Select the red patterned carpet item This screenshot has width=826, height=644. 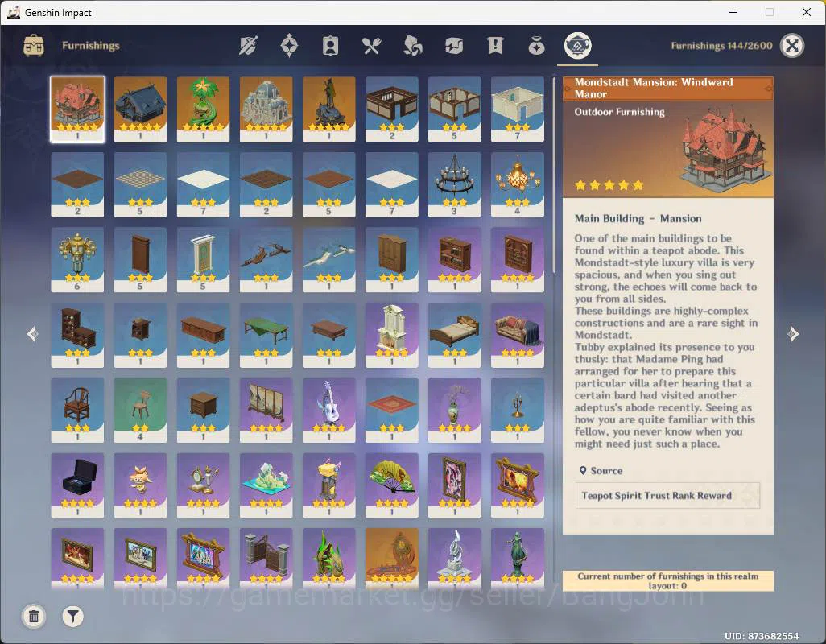click(391, 410)
